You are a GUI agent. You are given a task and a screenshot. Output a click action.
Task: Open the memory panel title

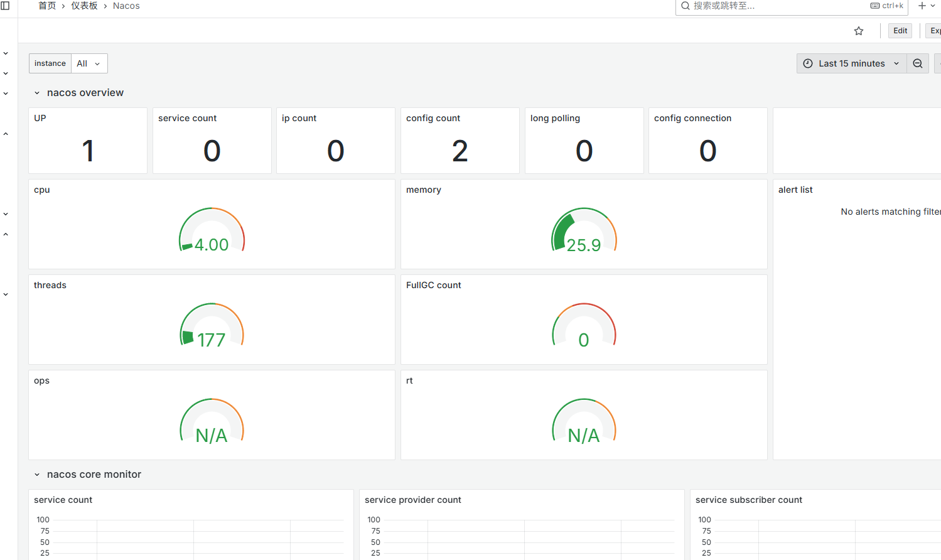[x=423, y=190]
